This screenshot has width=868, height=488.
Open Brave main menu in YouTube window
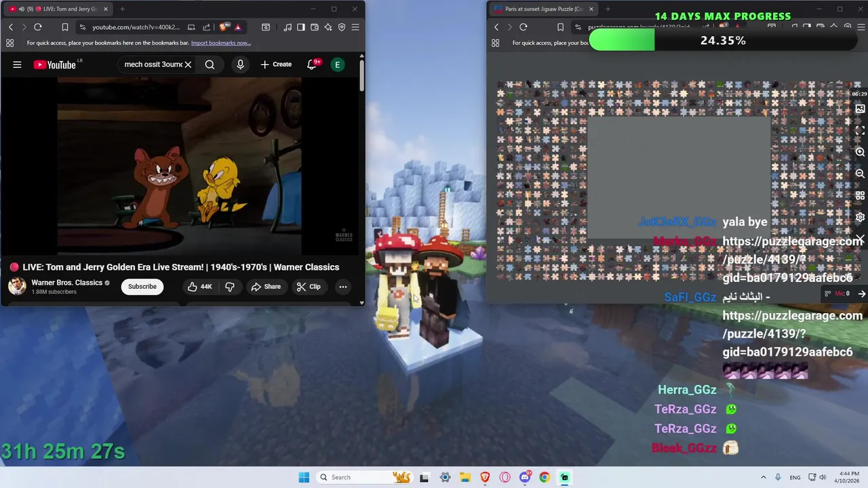[355, 27]
